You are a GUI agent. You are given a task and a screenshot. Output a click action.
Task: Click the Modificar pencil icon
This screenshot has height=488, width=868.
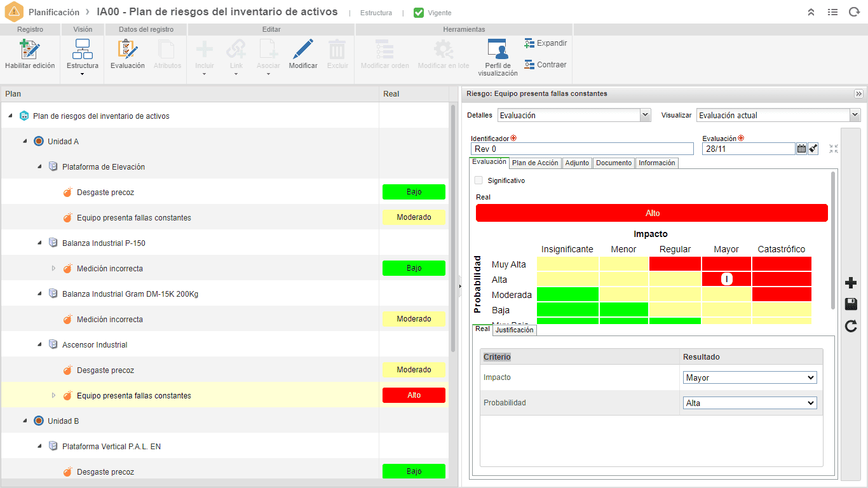[303, 50]
